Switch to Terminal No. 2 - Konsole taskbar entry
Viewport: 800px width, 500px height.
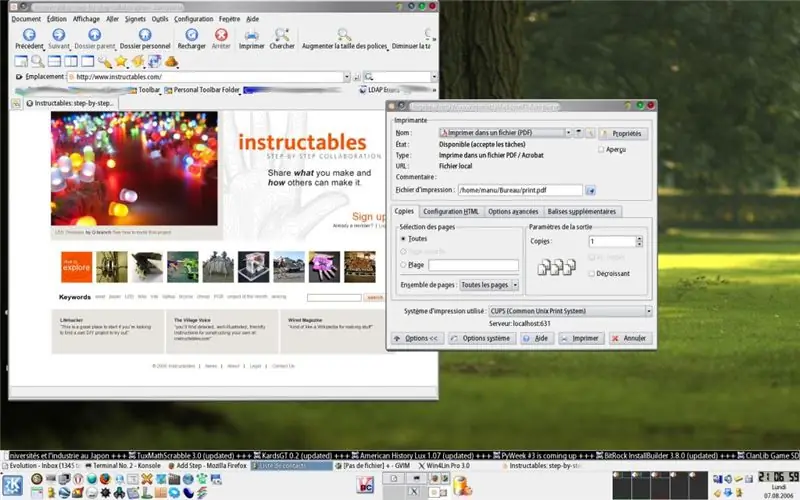pos(123,466)
